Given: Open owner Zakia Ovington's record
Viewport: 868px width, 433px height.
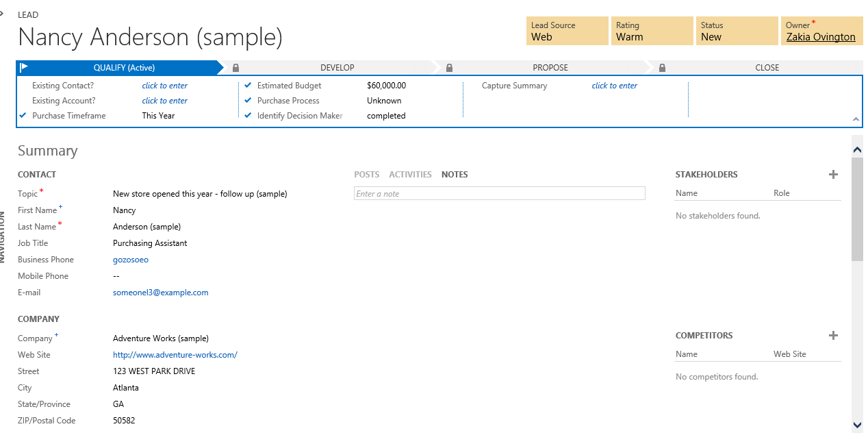Looking at the screenshot, I should tap(820, 37).
